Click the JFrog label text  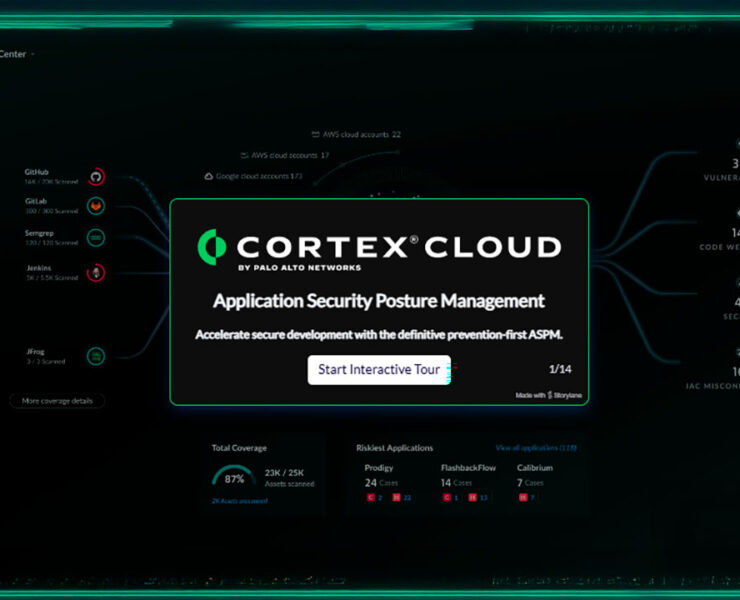pyautogui.click(x=35, y=352)
